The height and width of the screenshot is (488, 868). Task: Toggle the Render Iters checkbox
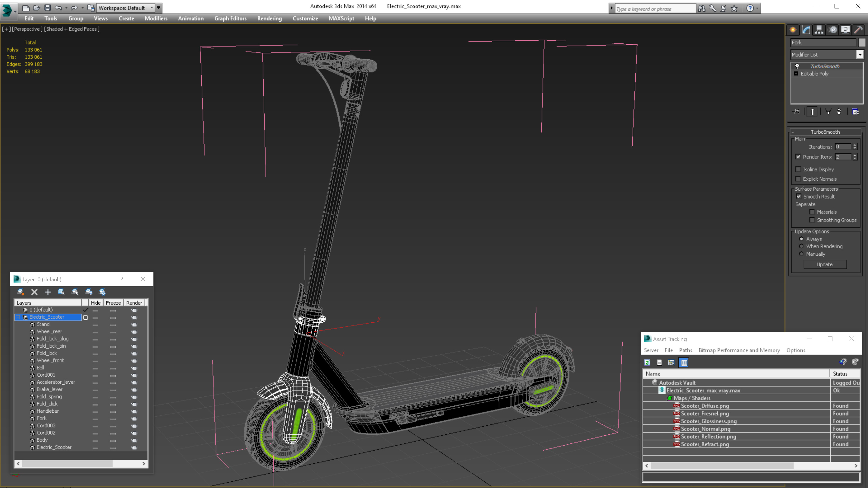(798, 157)
